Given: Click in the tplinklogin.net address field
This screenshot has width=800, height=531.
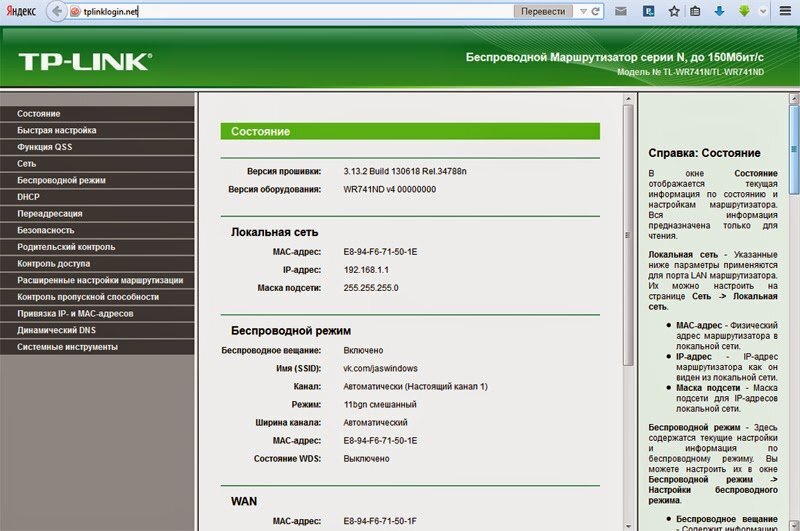Looking at the screenshot, I should click(x=296, y=11).
